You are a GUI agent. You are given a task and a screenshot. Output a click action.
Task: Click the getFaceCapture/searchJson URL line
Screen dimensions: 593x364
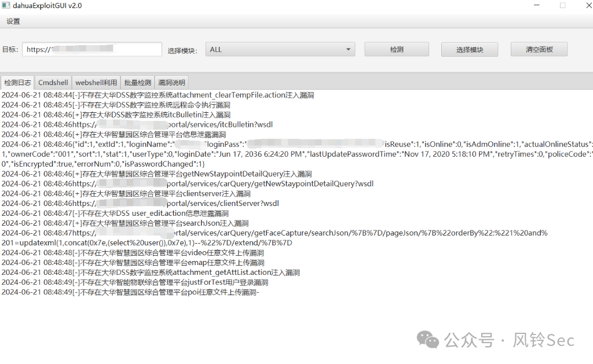point(274,233)
